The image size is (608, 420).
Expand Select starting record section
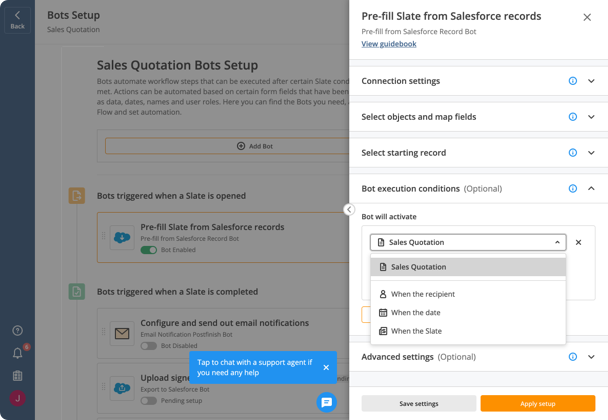point(591,152)
